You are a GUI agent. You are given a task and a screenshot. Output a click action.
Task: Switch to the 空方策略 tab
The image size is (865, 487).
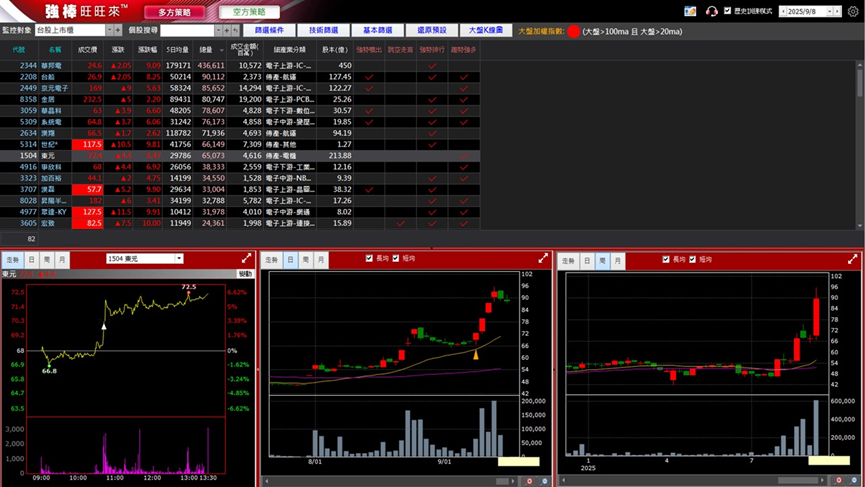pyautogui.click(x=249, y=12)
